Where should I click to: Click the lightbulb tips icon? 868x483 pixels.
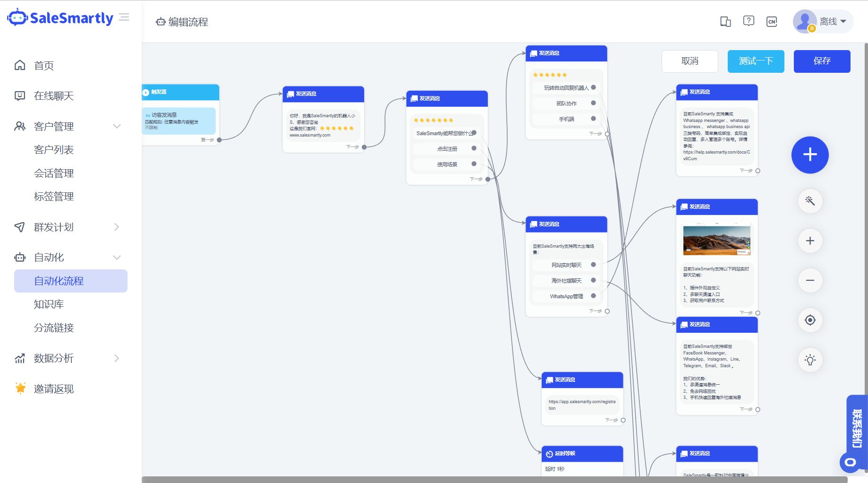click(x=810, y=360)
